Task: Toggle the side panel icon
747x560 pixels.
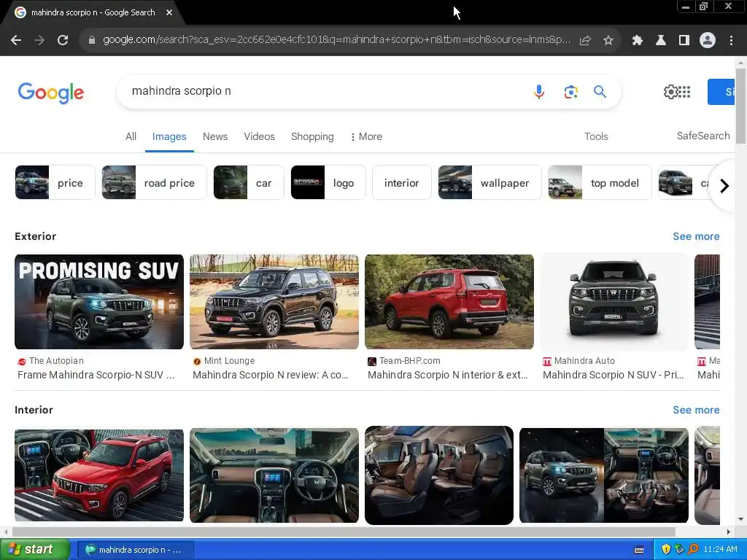Action: (684, 41)
